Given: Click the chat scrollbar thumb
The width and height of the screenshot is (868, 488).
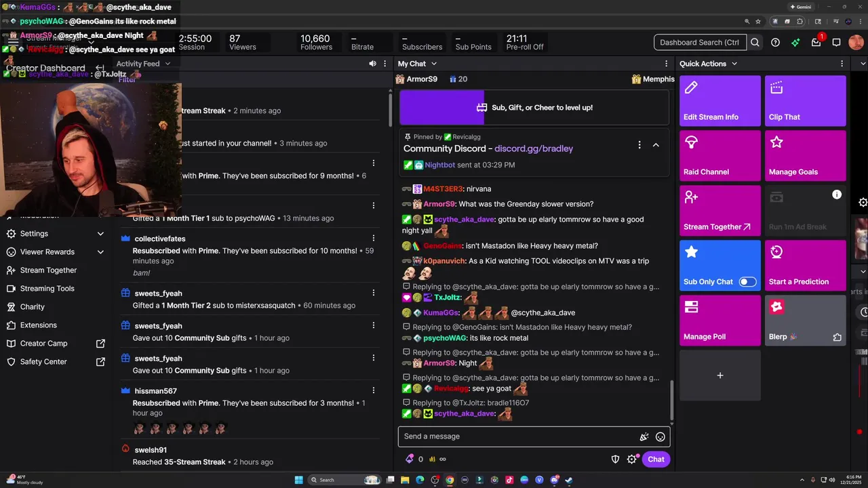Looking at the screenshot, I should tap(672, 399).
